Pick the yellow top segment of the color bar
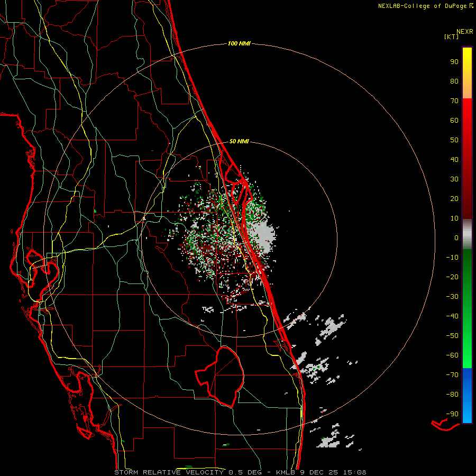The width and height of the screenshot is (476, 476). [467, 73]
